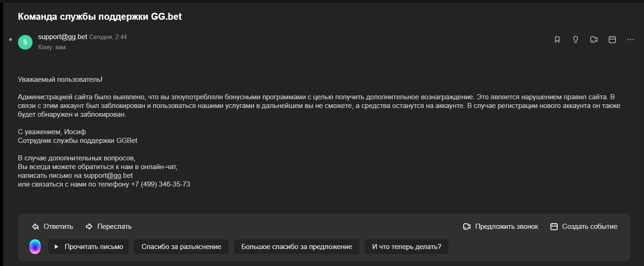Toggle the unread dot beside sender avatar
Image resolution: width=644 pixels, height=266 pixels.
(11, 40)
